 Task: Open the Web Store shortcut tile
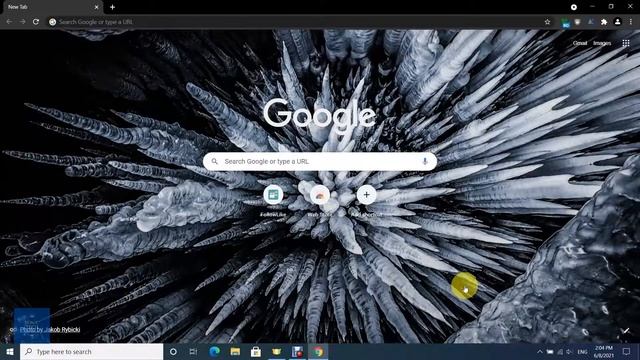[320, 200]
